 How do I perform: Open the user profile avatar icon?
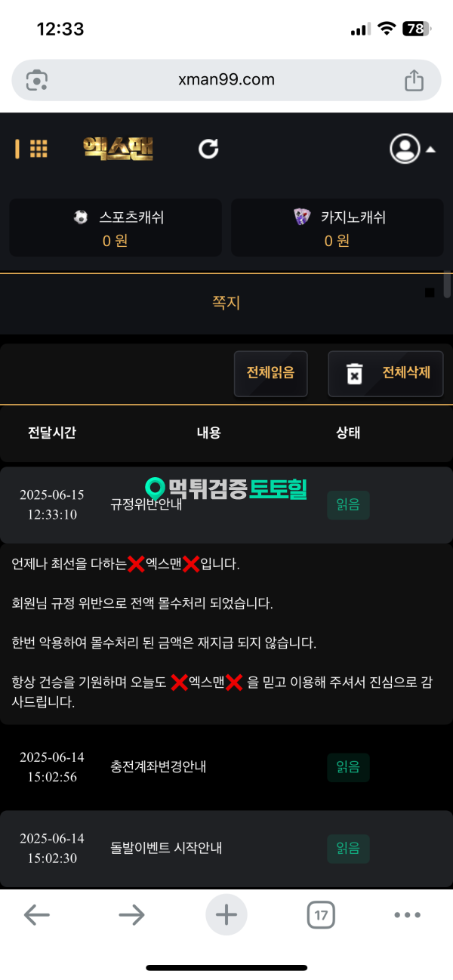click(405, 149)
